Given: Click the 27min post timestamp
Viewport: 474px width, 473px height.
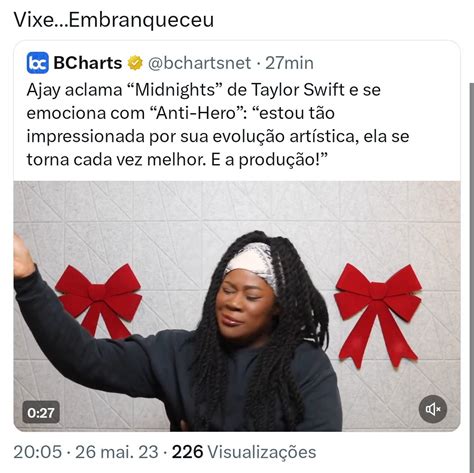Looking at the screenshot, I should 289,63.
